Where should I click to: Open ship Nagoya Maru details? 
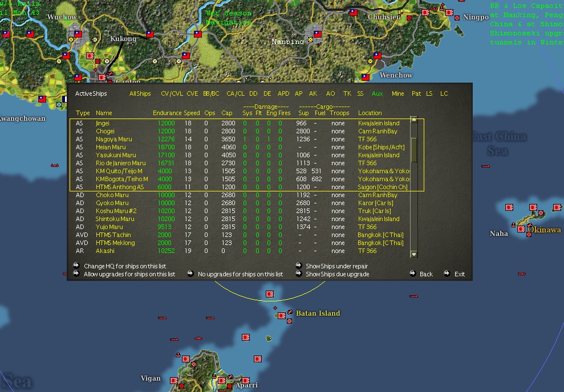coord(113,139)
